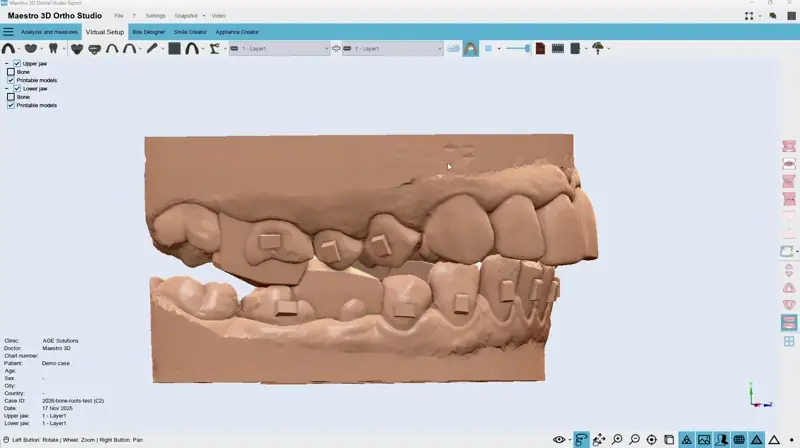The width and height of the screenshot is (800, 448).
Task: Switch to Appliance Creator tab
Action: pyautogui.click(x=237, y=32)
